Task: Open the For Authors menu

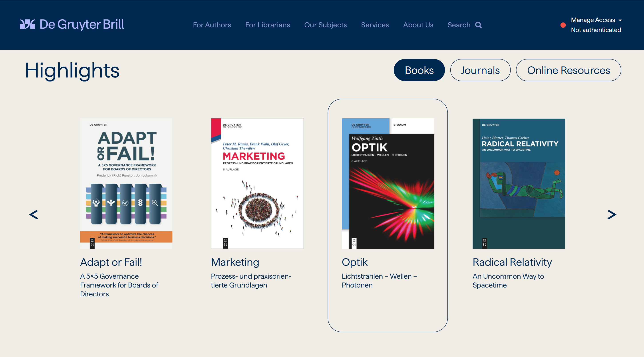Action: [x=212, y=25]
